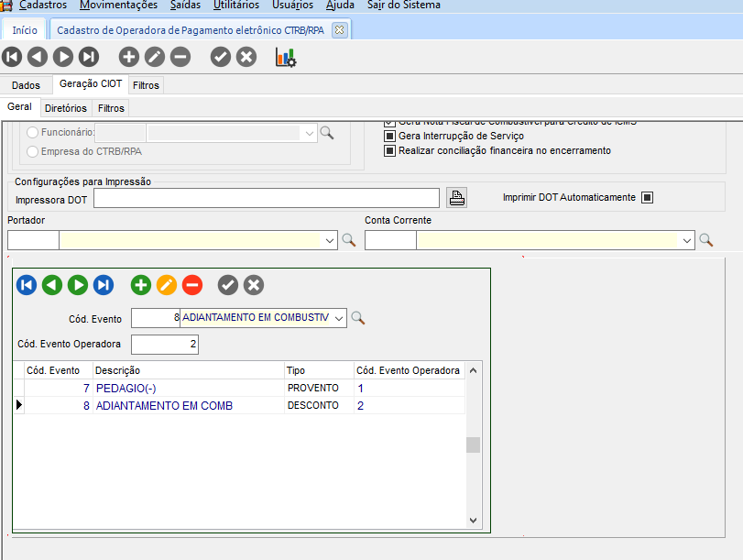Focus the Impressora DOT text field
Screen dimensions: 743x560
coord(267,198)
